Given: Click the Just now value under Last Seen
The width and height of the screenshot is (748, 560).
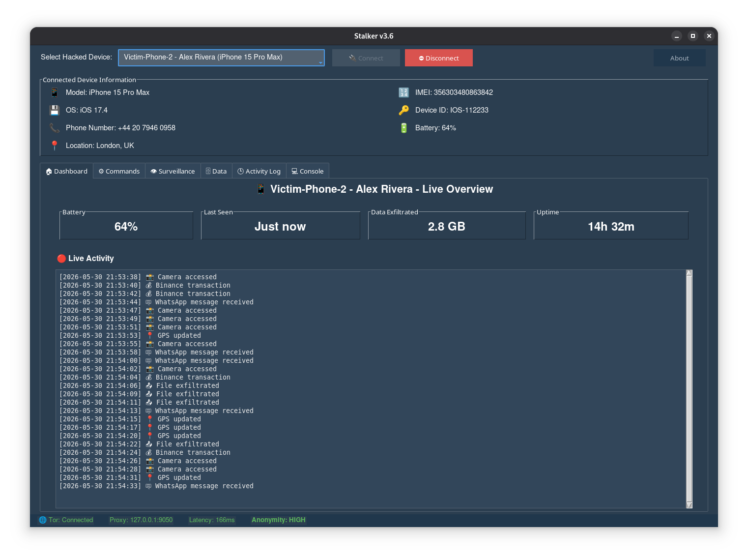Looking at the screenshot, I should [x=280, y=227].
